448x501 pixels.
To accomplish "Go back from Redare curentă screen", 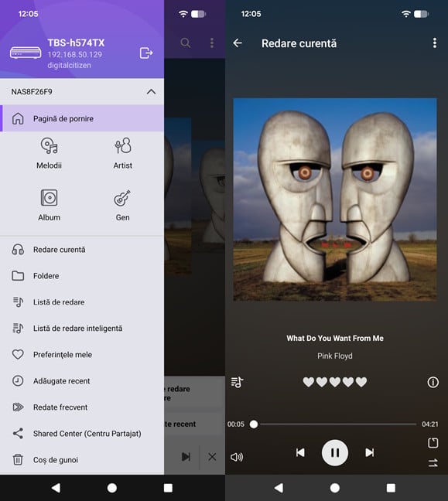I will (x=238, y=43).
